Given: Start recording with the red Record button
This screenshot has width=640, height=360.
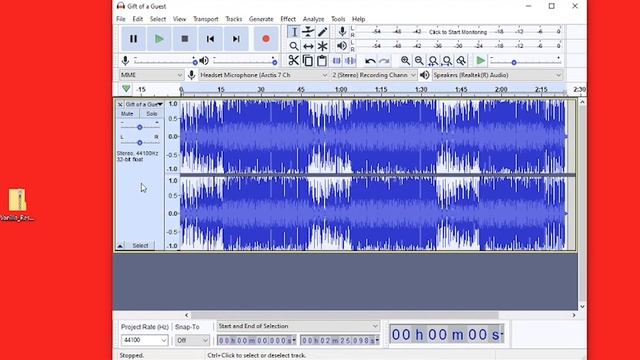Looking at the screenshot, I should coord(266,39).
